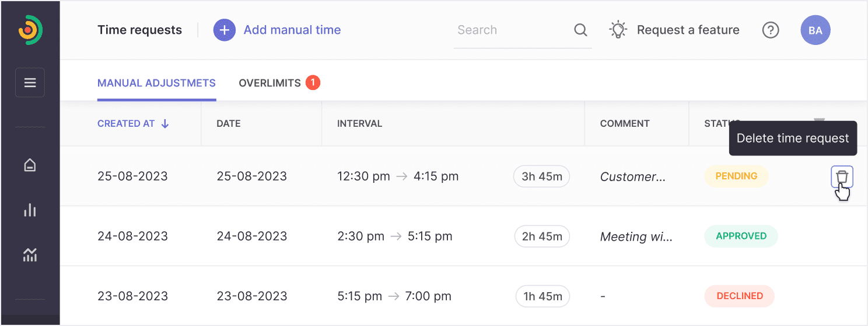This screenshot has width=868, height=326.
Task: Click the Declined status badge
Action: coord(740,296)
